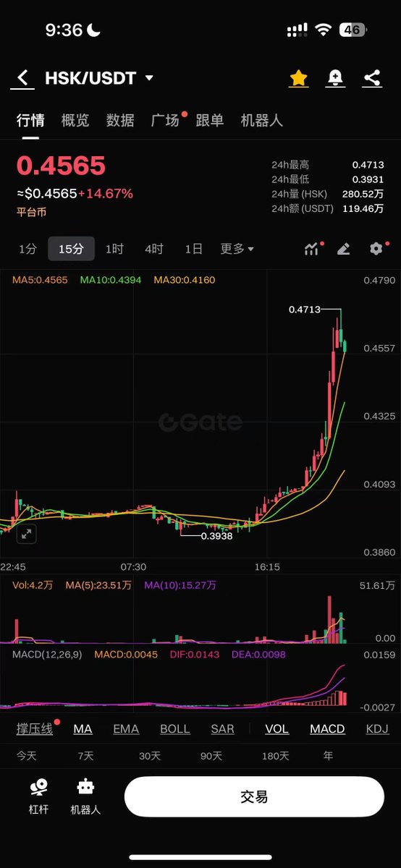This screenshot has height=868, width=401.
Task: Select the 30天 range option
Action: click(x=150, y=756)
